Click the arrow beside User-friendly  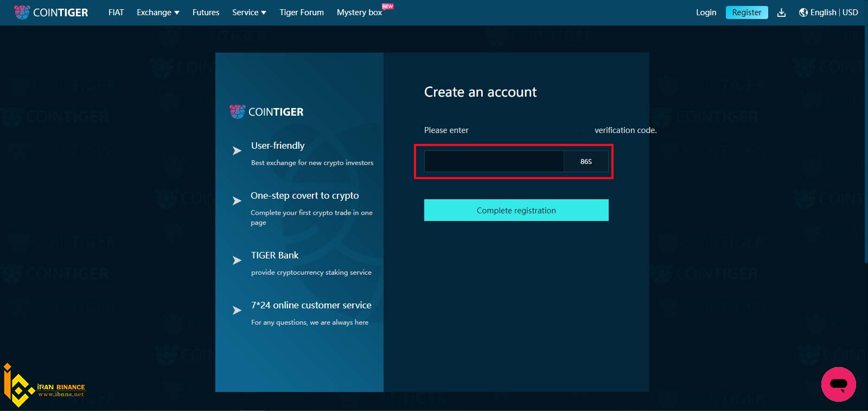(x=237, y=151)
